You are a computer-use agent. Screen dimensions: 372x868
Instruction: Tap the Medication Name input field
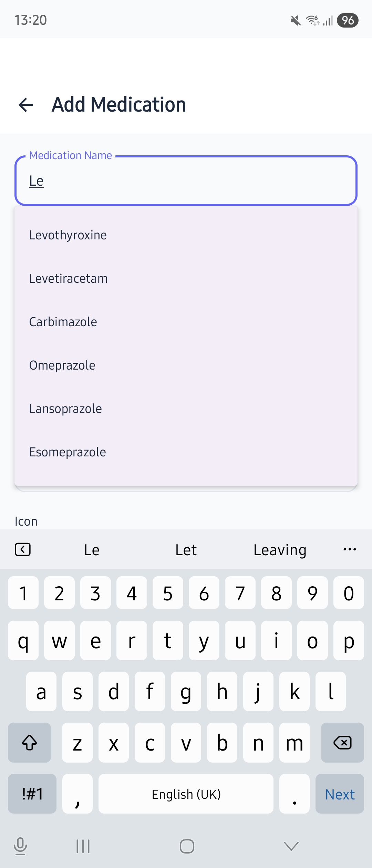186,180
